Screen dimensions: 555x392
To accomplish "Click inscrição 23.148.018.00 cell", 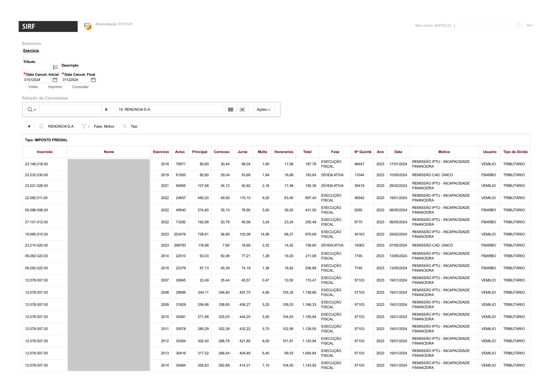I will click(x=45, y=164).
